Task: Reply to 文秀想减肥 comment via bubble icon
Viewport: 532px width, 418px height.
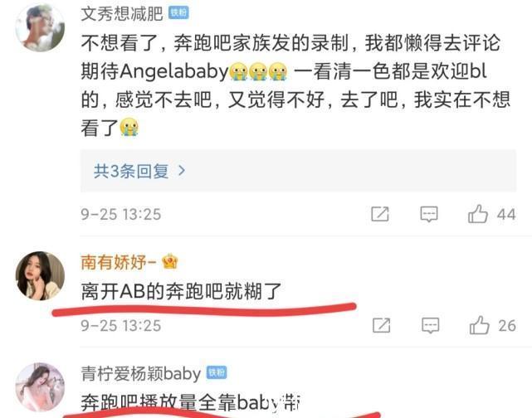Action: click(429, 214)
